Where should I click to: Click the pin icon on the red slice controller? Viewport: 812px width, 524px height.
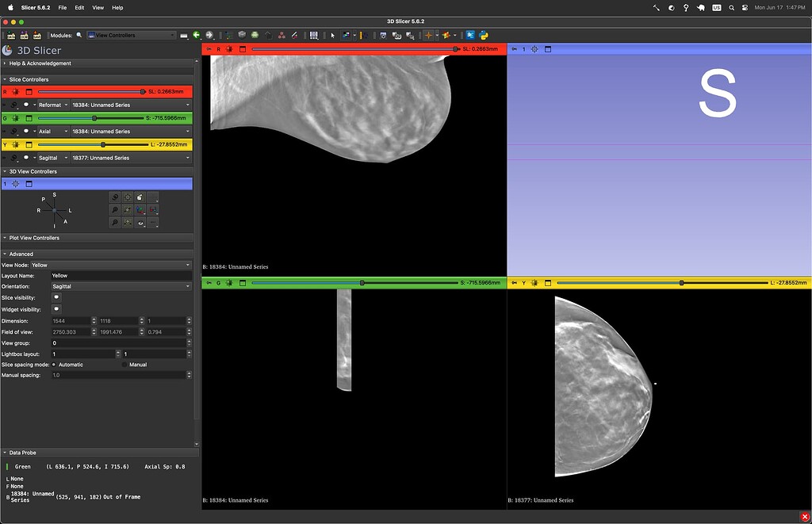(x=16, y=91)
